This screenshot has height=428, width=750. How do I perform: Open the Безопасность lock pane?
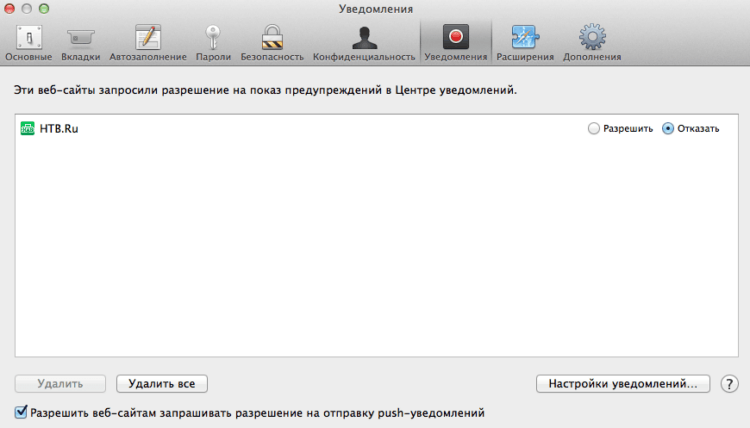[x=271, y=41]
